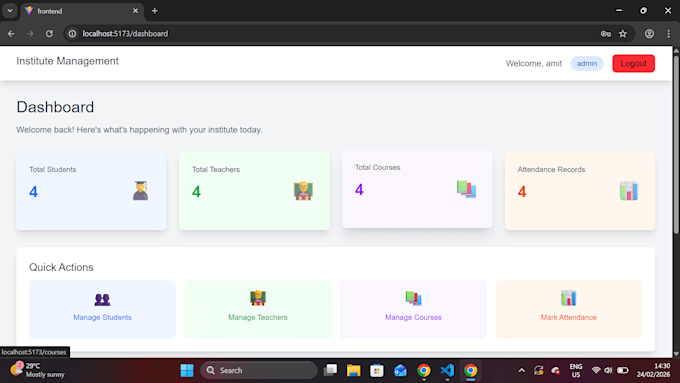Open volume control in the tray
Image resolution: width=680 pixels, height=383 pixels.
608,370
